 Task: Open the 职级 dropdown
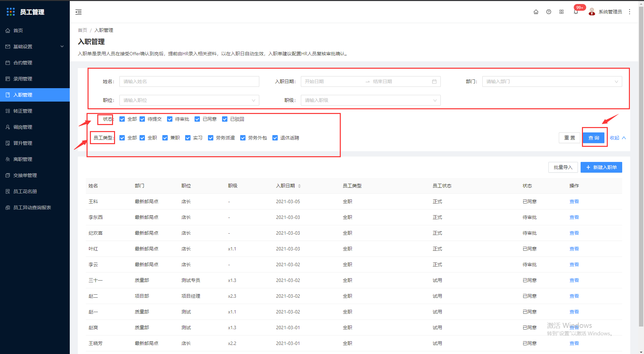371,100
